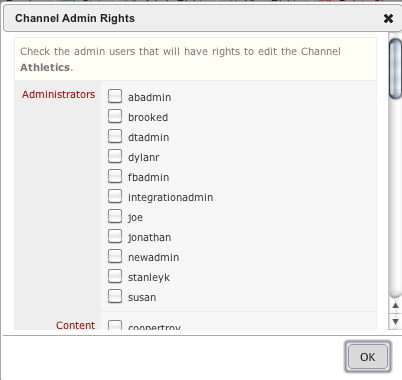
Task: Click the vertical scrollbar thumb
Action: 395,69
